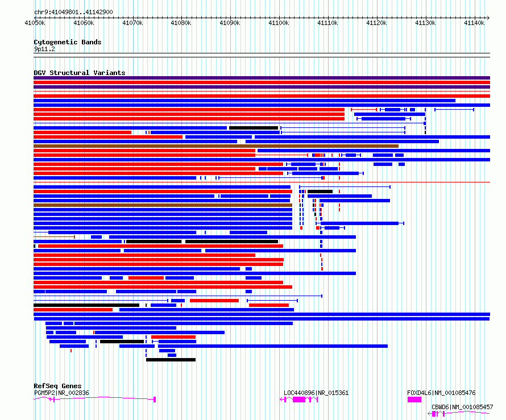Click the chr9:41049801..41142900 region label
Image resolution: width=506 pixels, height=420 pixels.
tap(73, 12)
